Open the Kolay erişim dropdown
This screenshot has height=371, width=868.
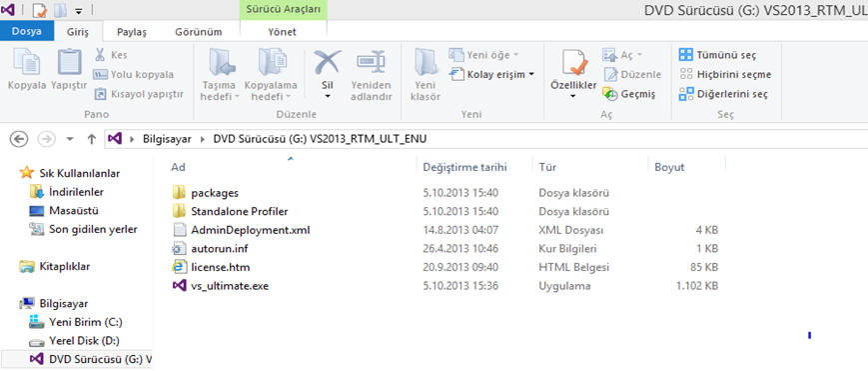tap(491, 74)
